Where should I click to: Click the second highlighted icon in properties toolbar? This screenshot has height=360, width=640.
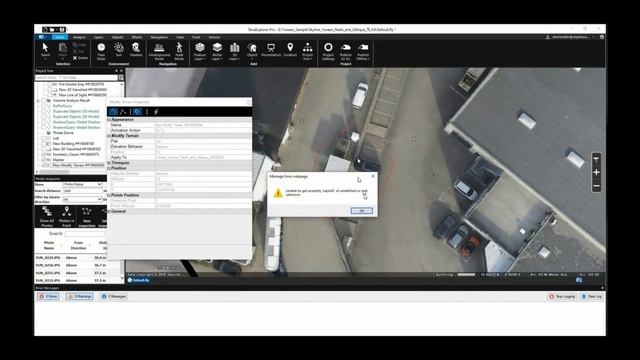pos(138,111)
